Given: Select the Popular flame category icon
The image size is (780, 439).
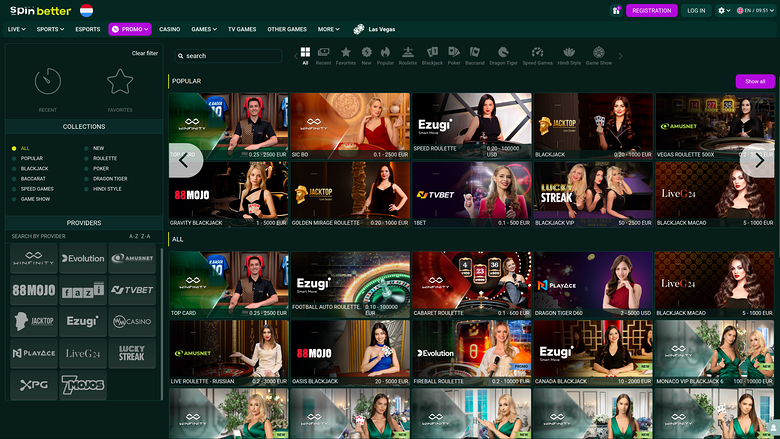Looking at the screenshot, I should point(385,56).
